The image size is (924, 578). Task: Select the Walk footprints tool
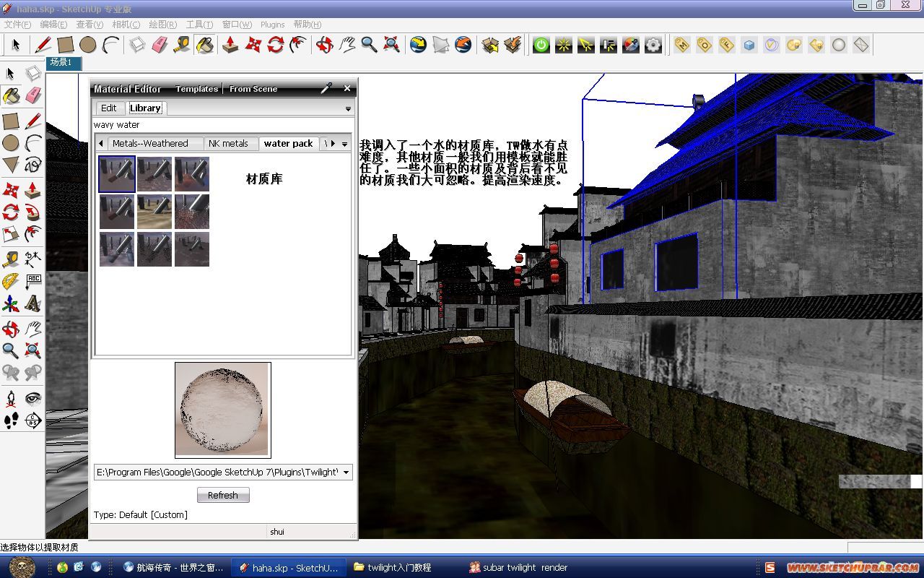(11, 420)
